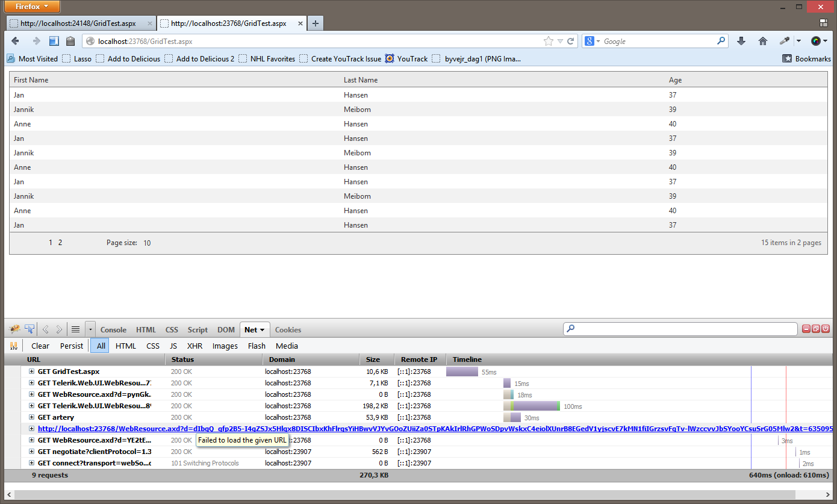The width and height of the screenshot is (837, 504).
Task: Switch to Firebug Script tab
Action: pyautogui.click(x=198, y=329)
